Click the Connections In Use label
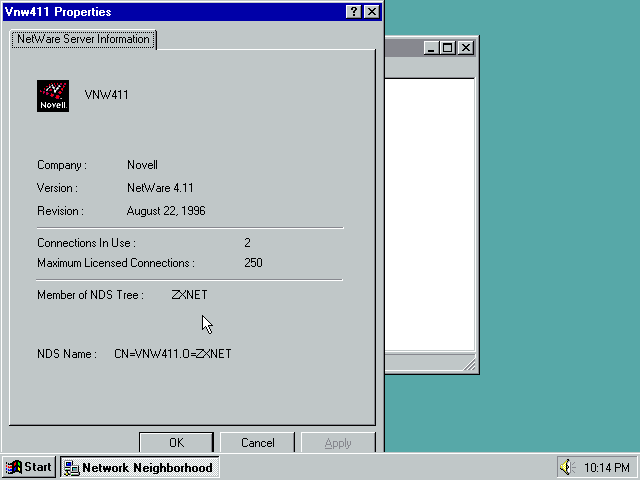Image resolution: width=640 pixels, height=480 pixels. pos(87,243)
